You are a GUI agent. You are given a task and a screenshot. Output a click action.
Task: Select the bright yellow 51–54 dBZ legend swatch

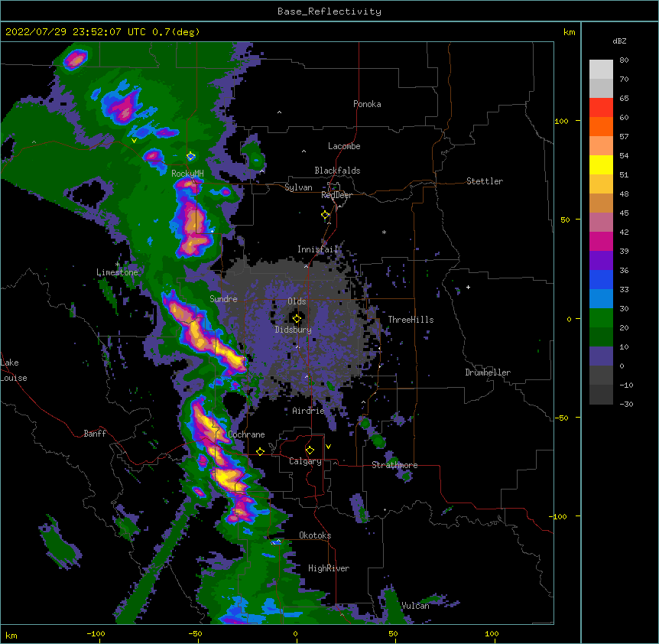click(x=601, y=164)
